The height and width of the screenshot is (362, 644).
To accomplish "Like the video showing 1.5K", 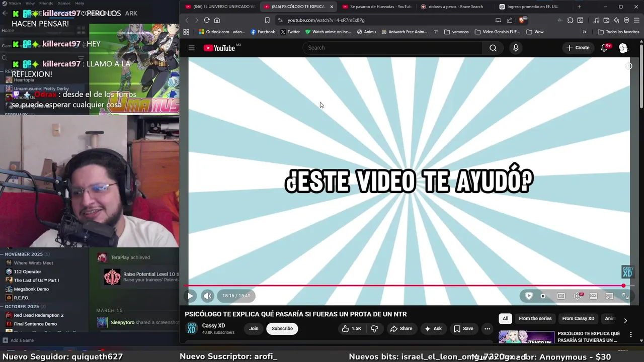I will pyautogui.click(x=352, y=328).
